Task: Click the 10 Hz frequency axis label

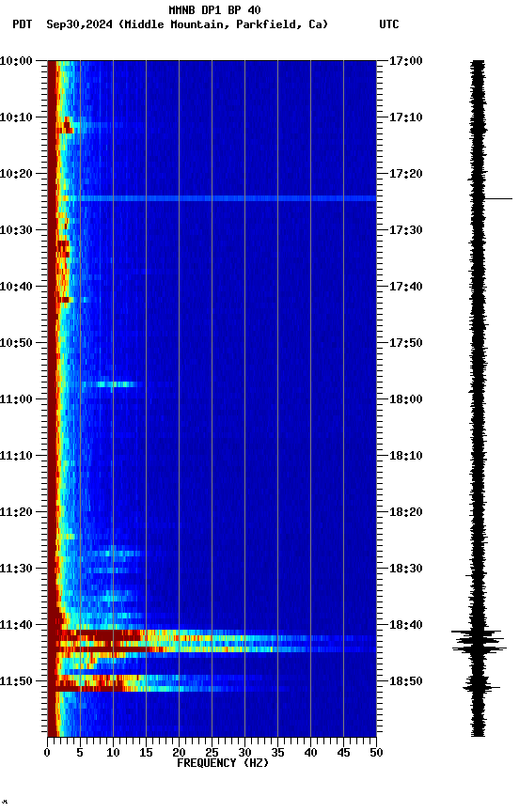Action: point(113,753)
